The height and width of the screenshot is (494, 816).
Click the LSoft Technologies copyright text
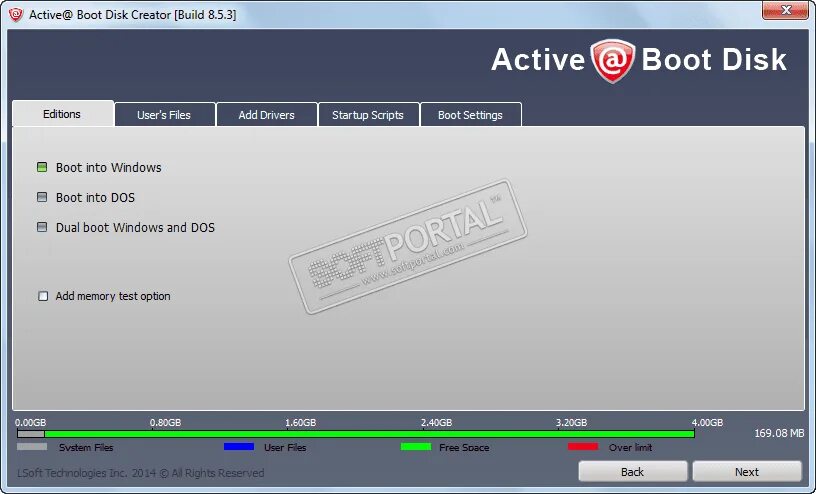click(x=141, y=473)
